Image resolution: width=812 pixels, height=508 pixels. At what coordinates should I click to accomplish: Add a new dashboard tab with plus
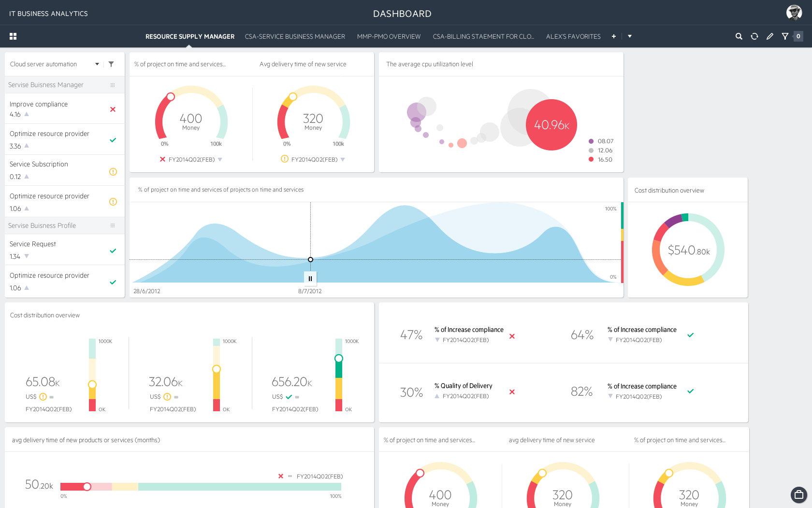coord(614,36)
